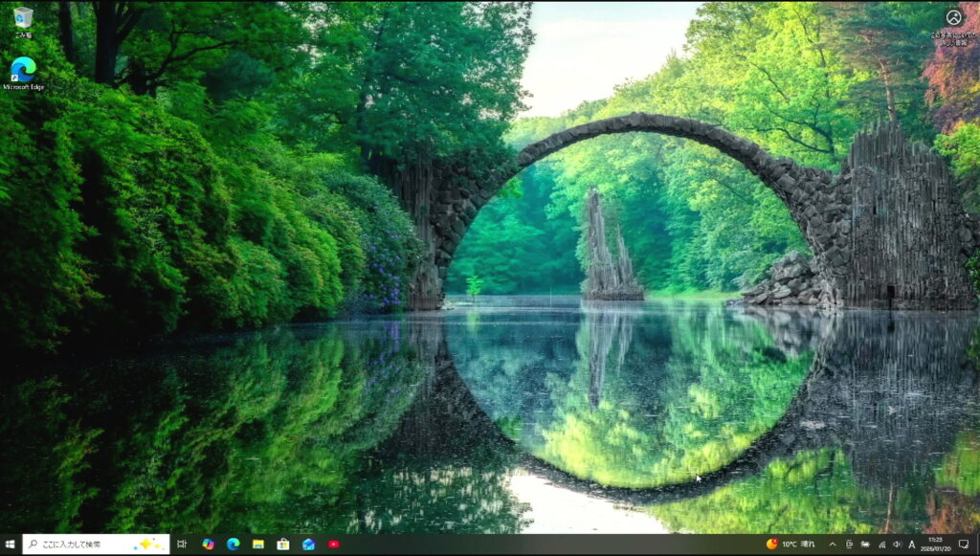Click the taskbar search box
The height and width of the screenshot is (556, 980).
tap(96, 545)
